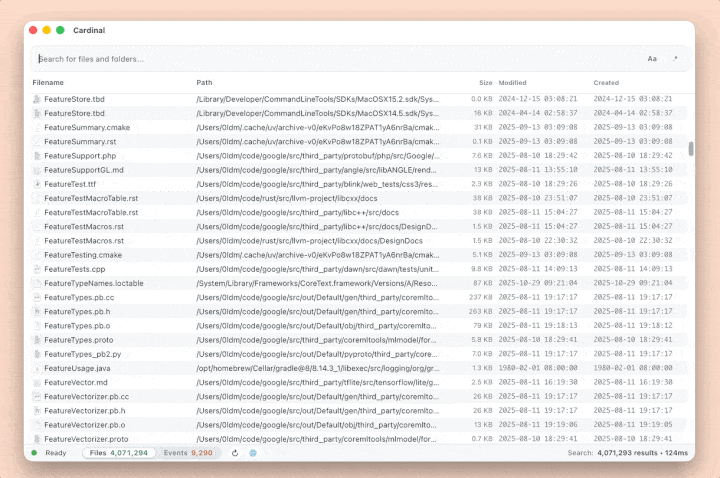Select the FeatureTypes_pb2.py filename
The image size is (720, 478).
(x=83, y=354)
